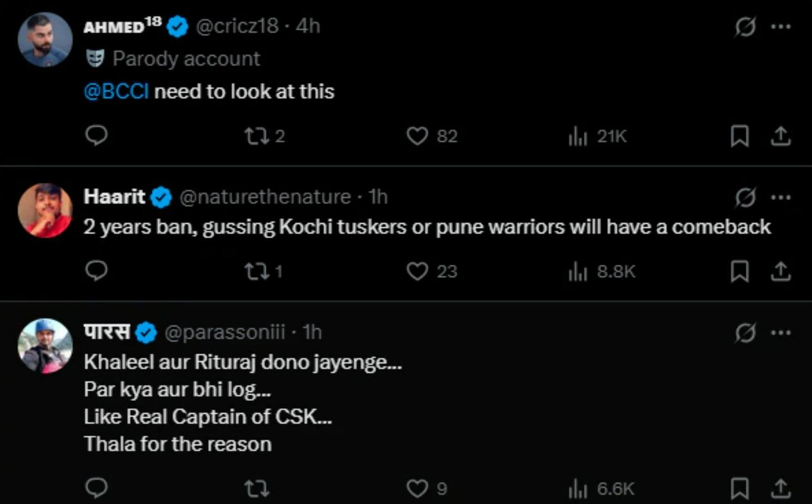Share the AHMED tweet
The height and width of the screenshot is (504, 812).
click(x=780, y=136)
